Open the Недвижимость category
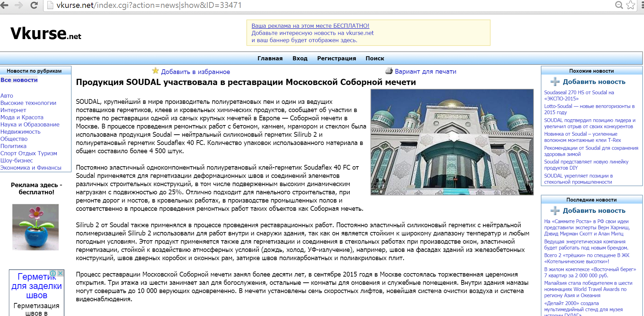The image size is (644, 316). click(x=20, y=132)
